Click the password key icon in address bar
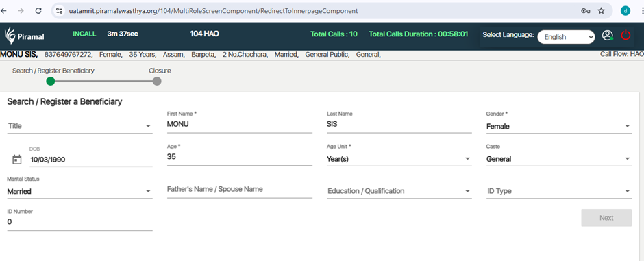The width and height of the screenshot is (644, 261). pos(585,11)
